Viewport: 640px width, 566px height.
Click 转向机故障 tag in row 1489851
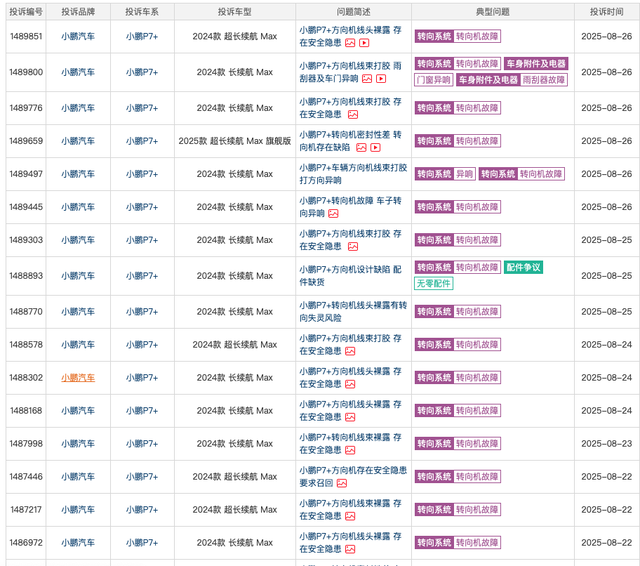click(x=477, y=36)
